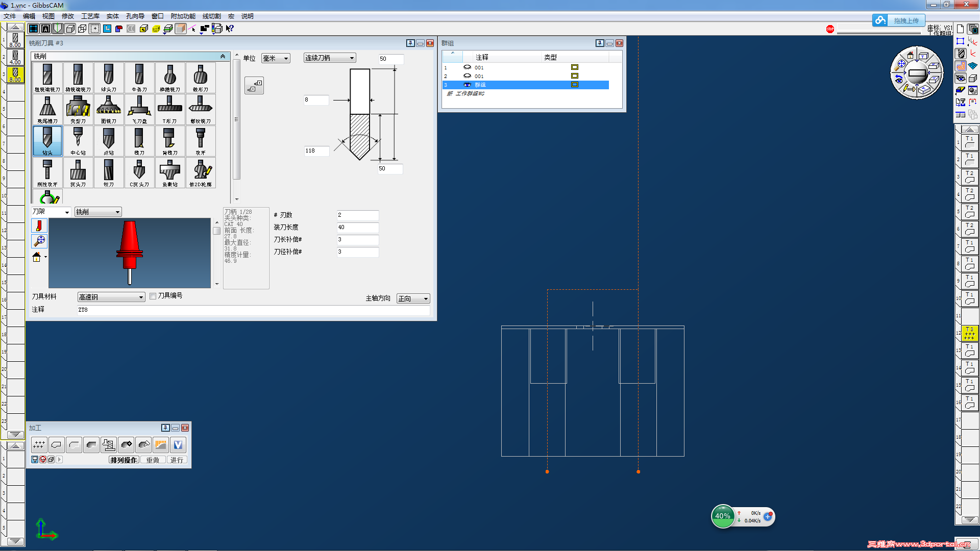Viewport: 980px width, 551px height.
Task: Click the blue V process icon
Action: click(178, 445)
